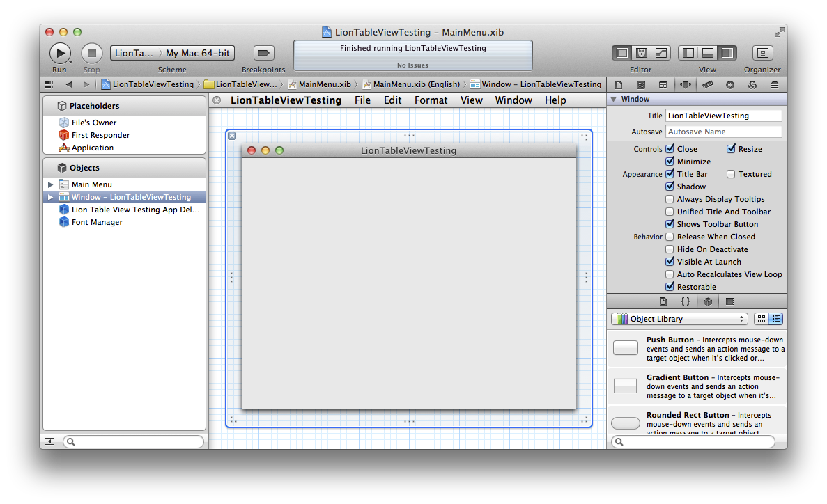Enable Auto Recalculates View Loop

670,274
